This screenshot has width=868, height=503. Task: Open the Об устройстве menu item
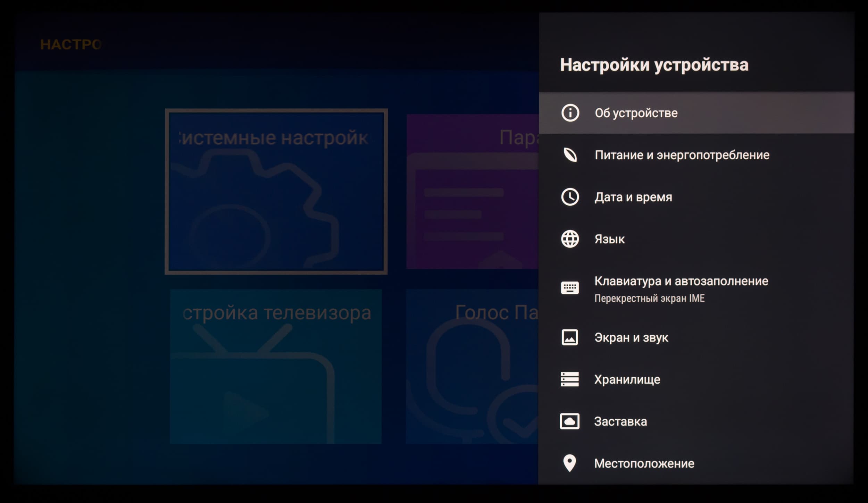(x=636, y=113)
